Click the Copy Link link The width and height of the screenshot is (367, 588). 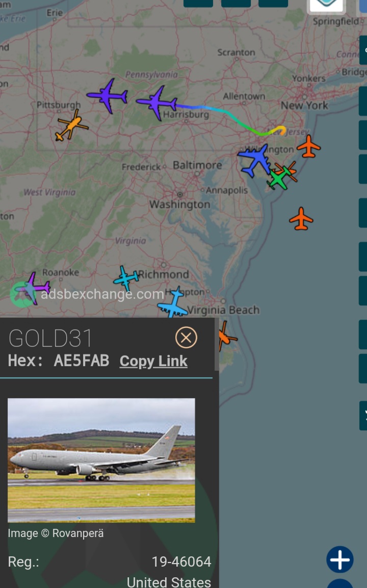pyautogui.click(x=153, y=361)
